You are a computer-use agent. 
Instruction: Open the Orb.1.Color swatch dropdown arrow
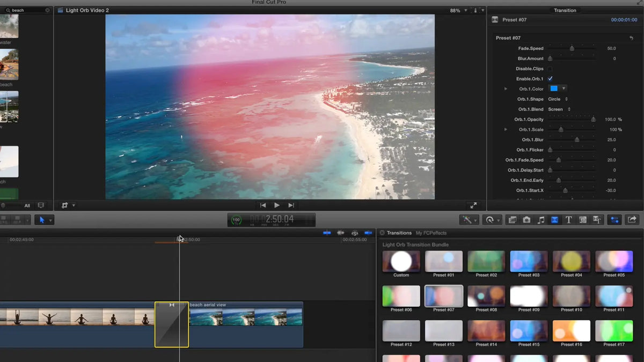click(x=563, y=88)
